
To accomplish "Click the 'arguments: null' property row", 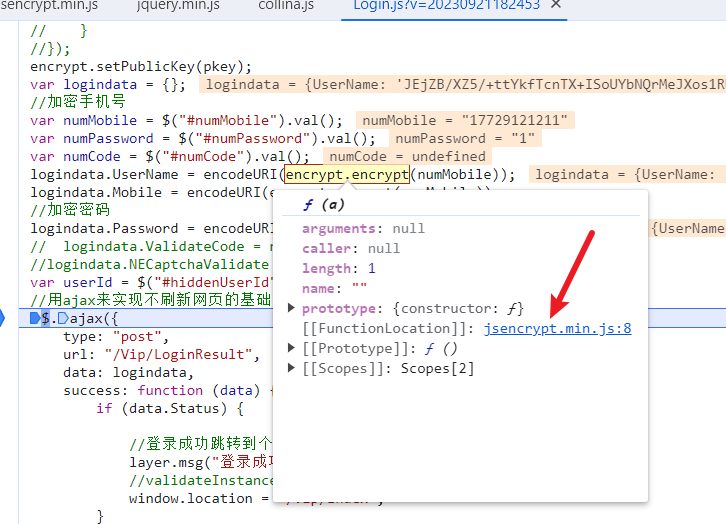I will (363, 229).
